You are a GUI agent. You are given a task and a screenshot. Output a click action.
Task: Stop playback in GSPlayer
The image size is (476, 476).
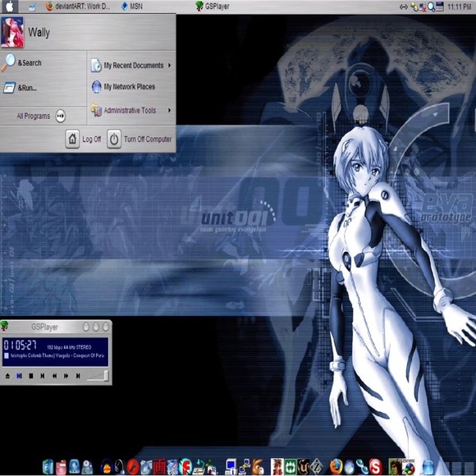click(x=30, y=376)
